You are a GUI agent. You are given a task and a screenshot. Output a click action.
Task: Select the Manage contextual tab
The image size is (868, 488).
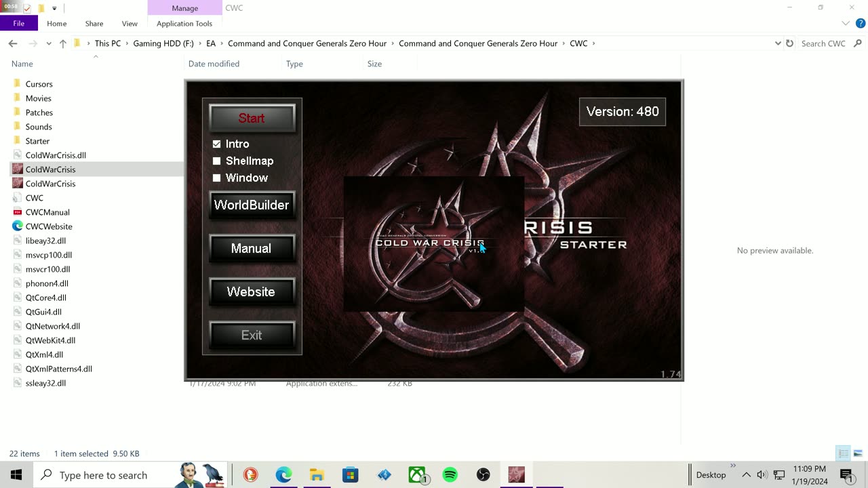184,8
